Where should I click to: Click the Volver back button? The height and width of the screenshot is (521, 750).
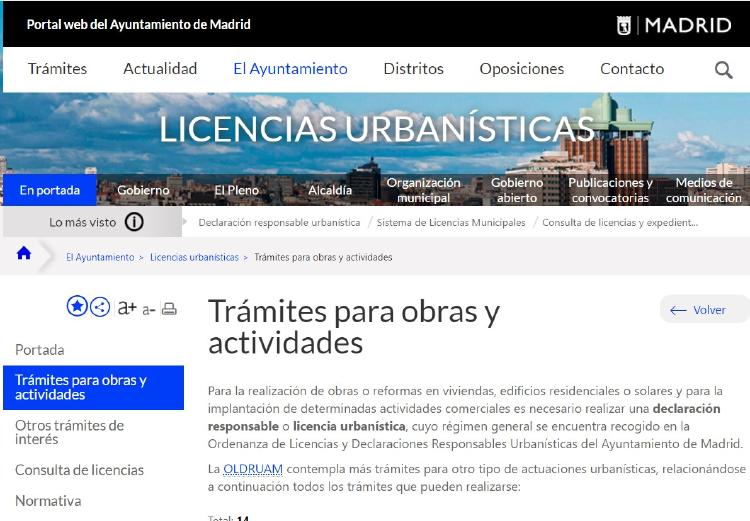[704, 310]
